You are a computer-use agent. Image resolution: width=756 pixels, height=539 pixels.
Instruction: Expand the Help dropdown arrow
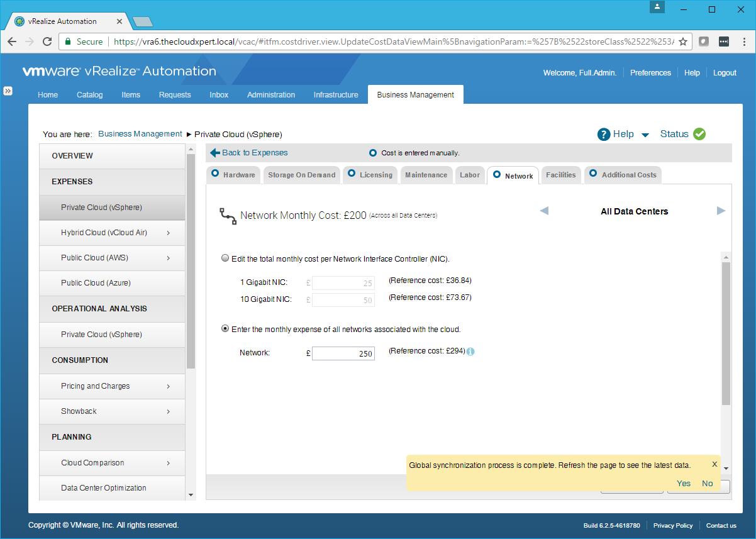[645, 135]
